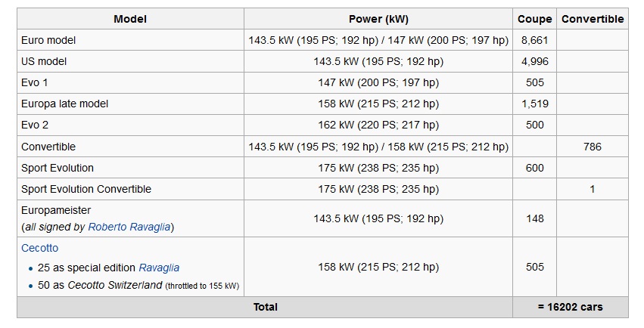
Task: Click the Convertible column header
Action: (x=593, y=19)
